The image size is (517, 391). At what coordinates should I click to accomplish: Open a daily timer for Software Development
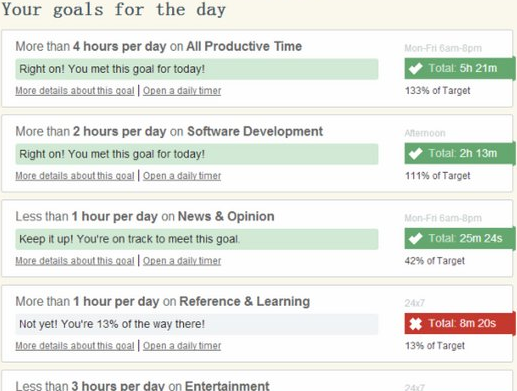pyautogui.click(x=182, y=176)
